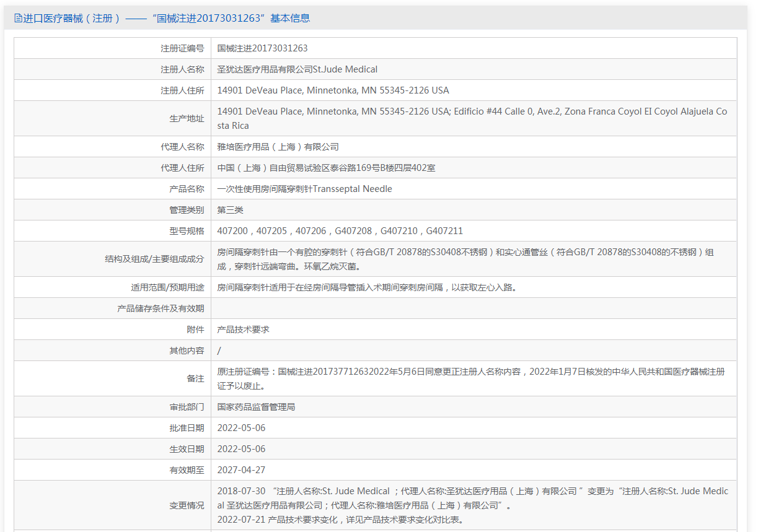Click the 管理类别 label

coord(187,210)
